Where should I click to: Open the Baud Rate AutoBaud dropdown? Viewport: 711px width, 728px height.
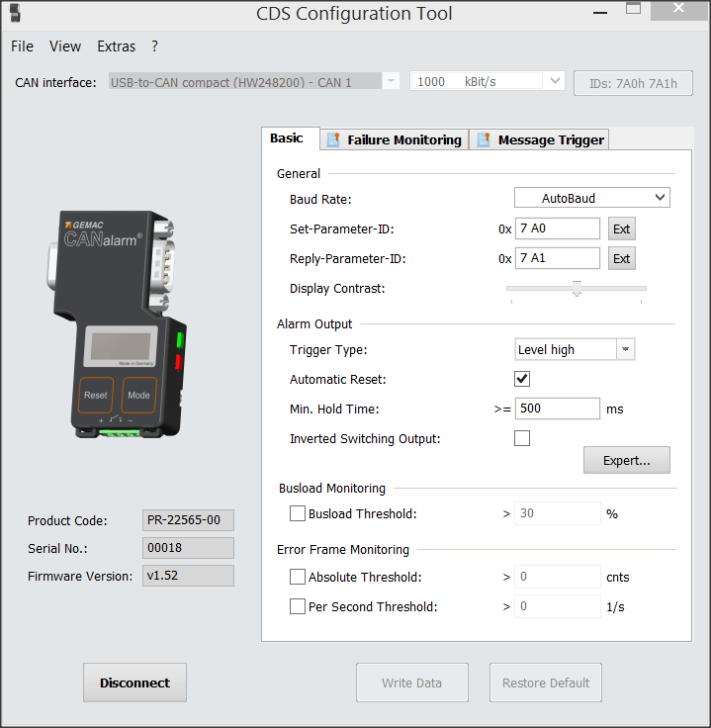coord(591,198)
